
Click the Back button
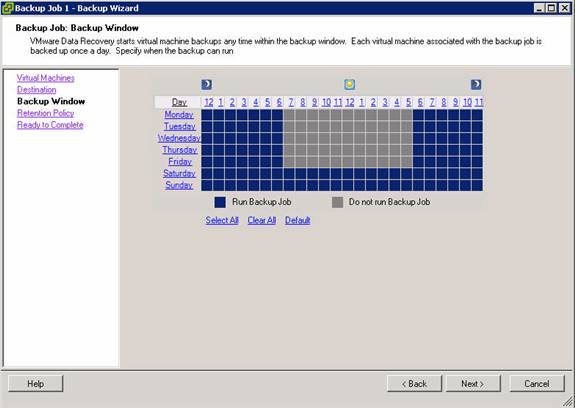click(x=414, y=384)
